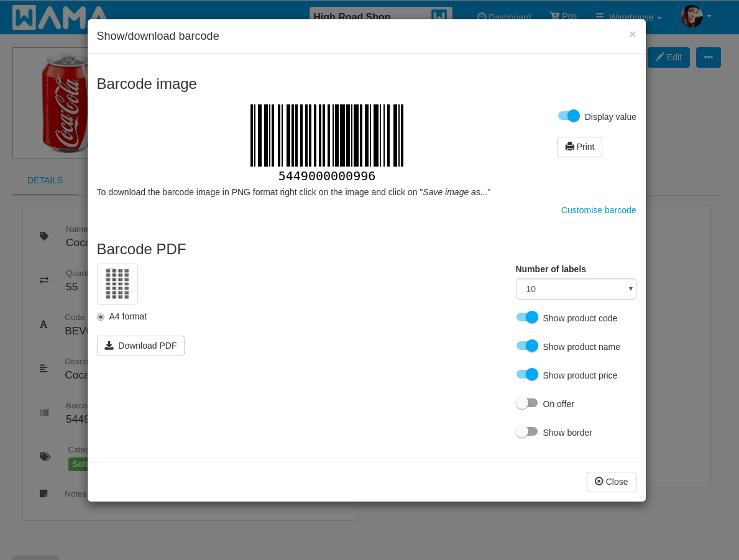Click the Close button in footer

tap(612, 482)
